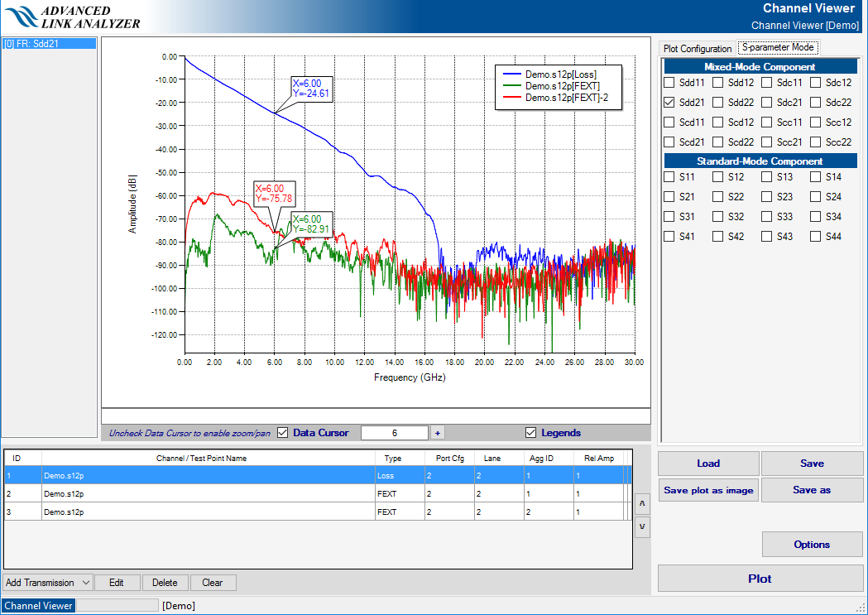The height and width of the screenshot is (615, 868).
Task: Select the '[0] FR: Sdd21' list item
Action: [50, 44]
